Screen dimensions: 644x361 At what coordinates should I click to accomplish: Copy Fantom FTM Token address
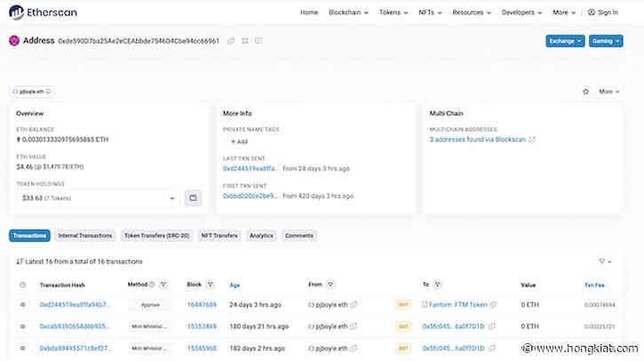493,305
